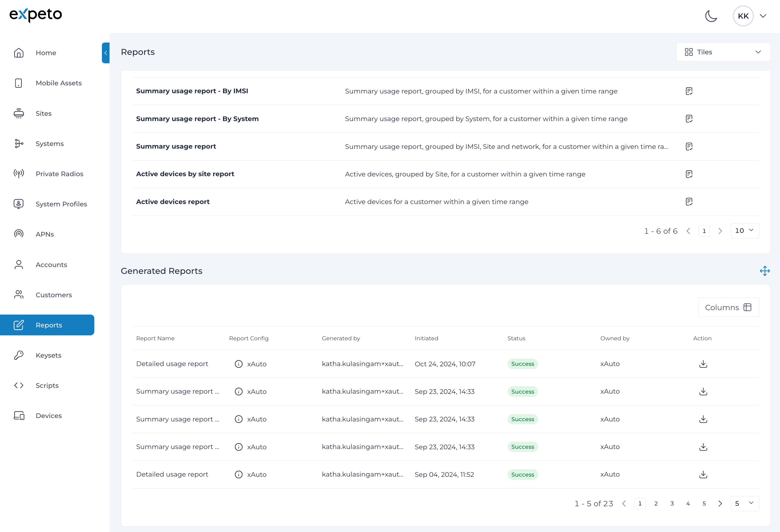Go to page 2 of generated reports

click(656, 503)
